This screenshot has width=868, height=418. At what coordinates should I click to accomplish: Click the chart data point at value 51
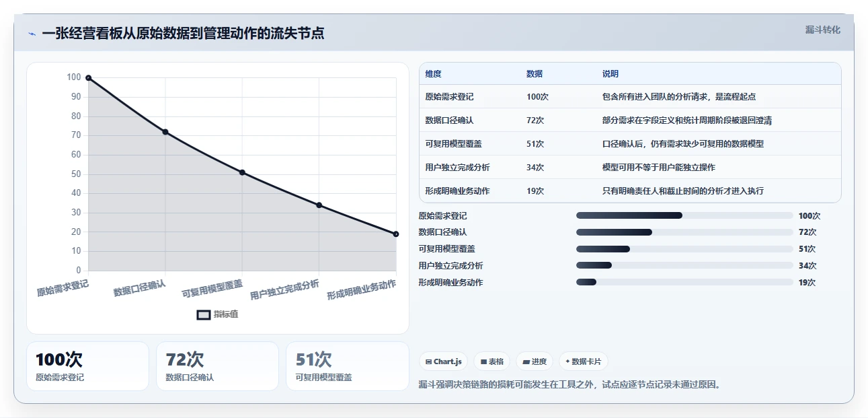click(x=242, y=172)
